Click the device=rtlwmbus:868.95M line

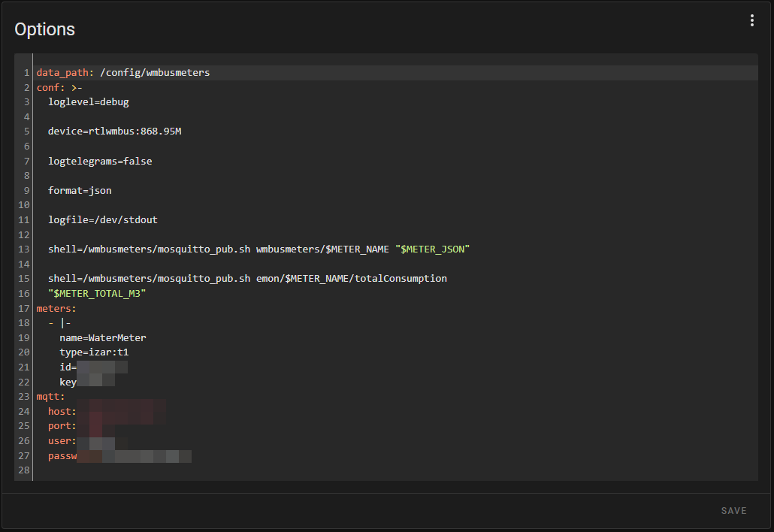click(114, 131)
